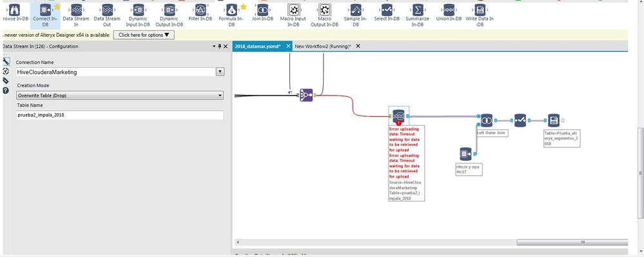Select the Summarize In-DB tool

(x=417, y=15)
